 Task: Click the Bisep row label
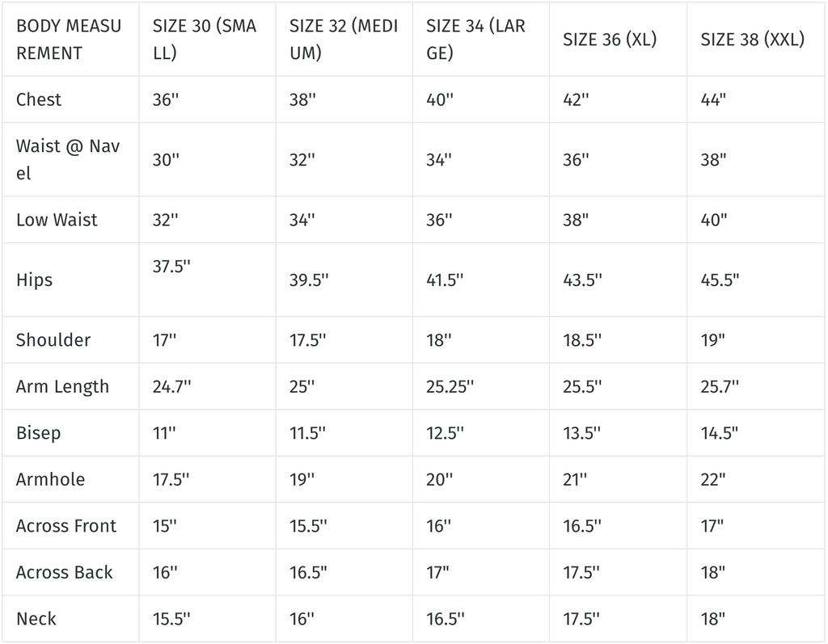38,432
